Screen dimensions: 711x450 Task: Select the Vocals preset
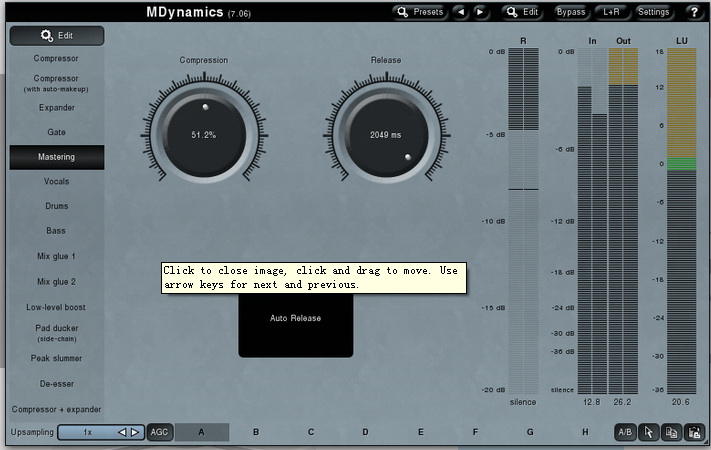[x=56, y=181]
